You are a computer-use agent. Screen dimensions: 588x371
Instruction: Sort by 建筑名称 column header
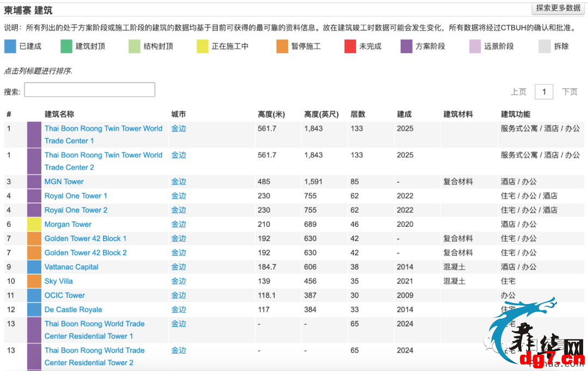point(59,114)
